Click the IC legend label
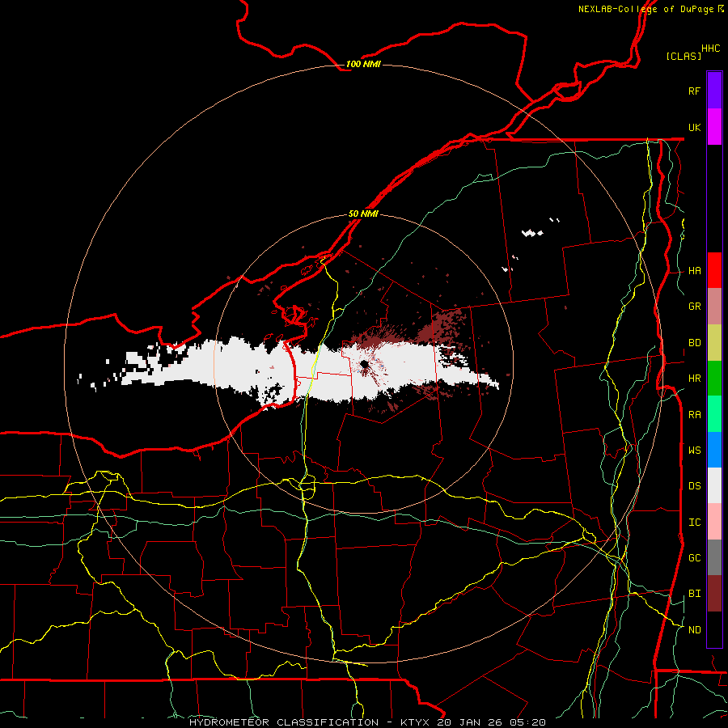 click(694, 523)
